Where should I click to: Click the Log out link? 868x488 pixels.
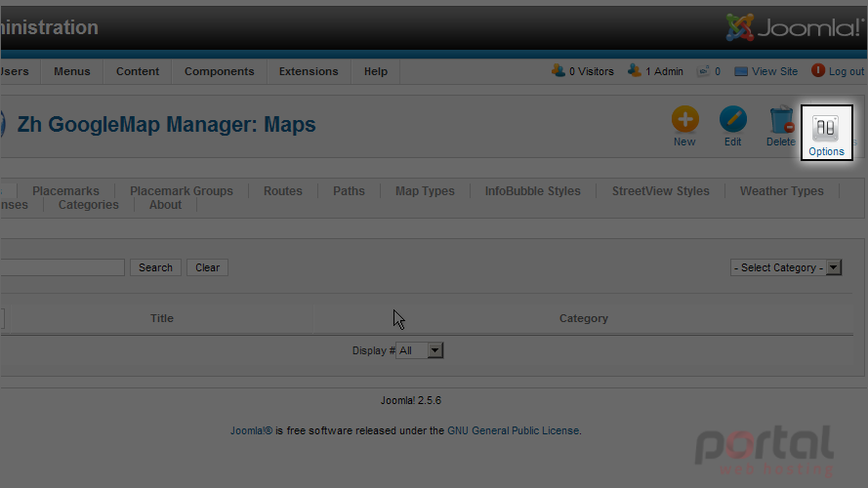coord(846,71)
